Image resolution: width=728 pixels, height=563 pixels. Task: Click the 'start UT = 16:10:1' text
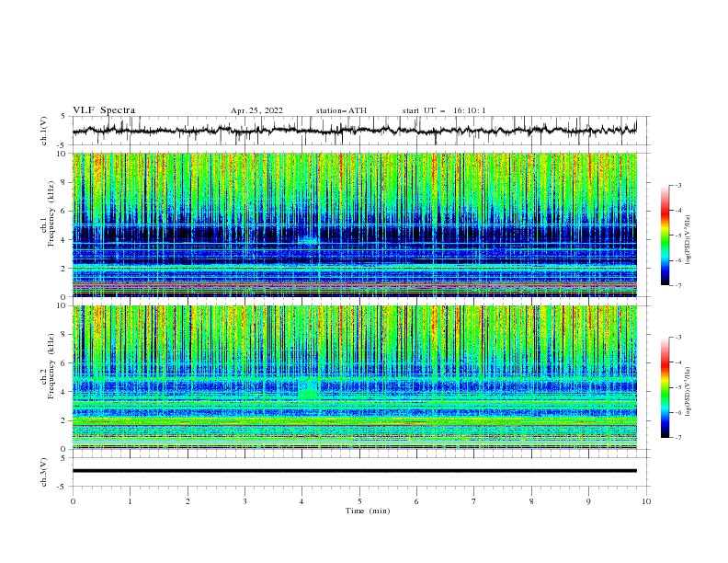click(444, 110)
